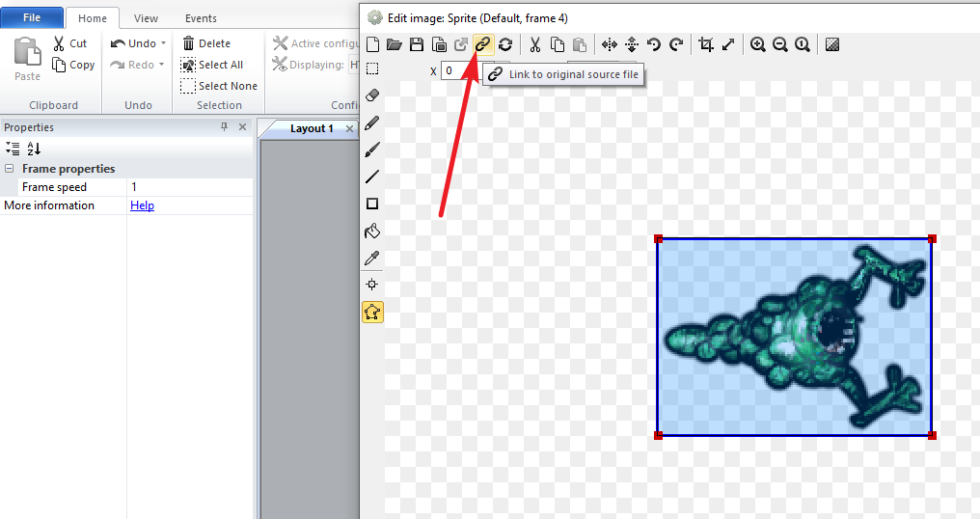The height and width of the screenshot is (519, 980).
Task: Select the Layout 1 tab
Action: 312,128
